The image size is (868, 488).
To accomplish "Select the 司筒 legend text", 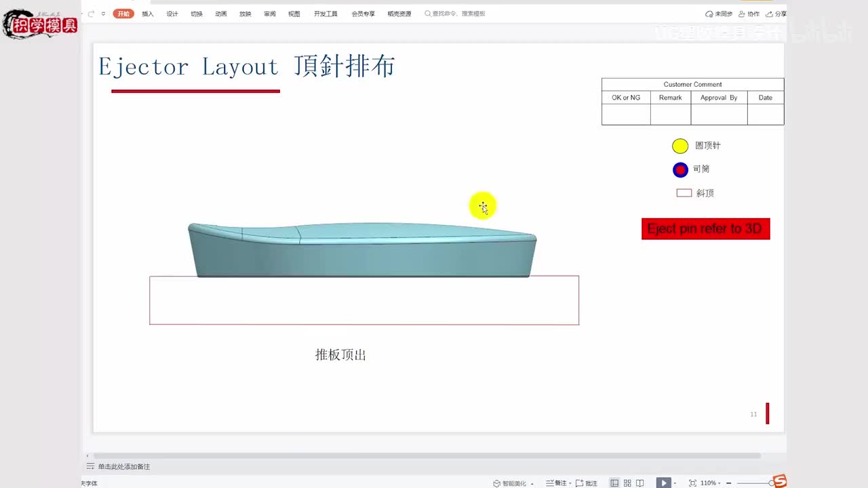I will pyautogui.click(x=701, y=169).
